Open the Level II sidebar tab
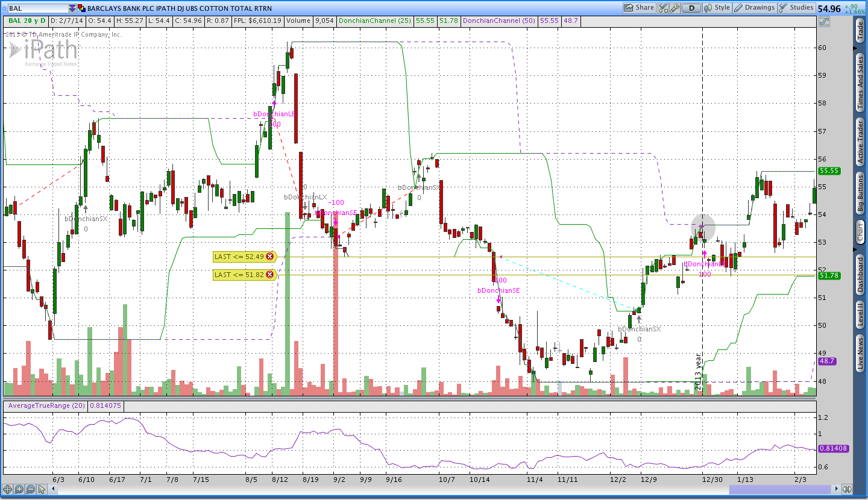Image resolution: width=868 pixels, height=500 pixels. pyautogui.click(x=860, y=316)
